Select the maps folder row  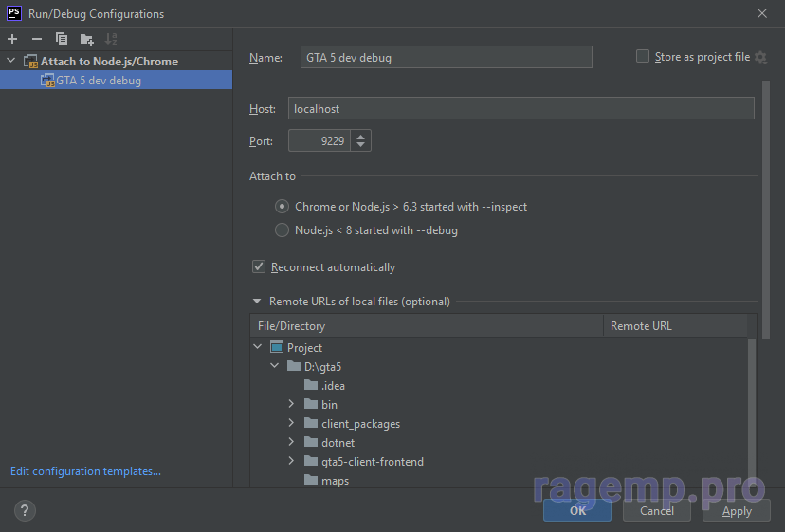(x=501, y=480)
